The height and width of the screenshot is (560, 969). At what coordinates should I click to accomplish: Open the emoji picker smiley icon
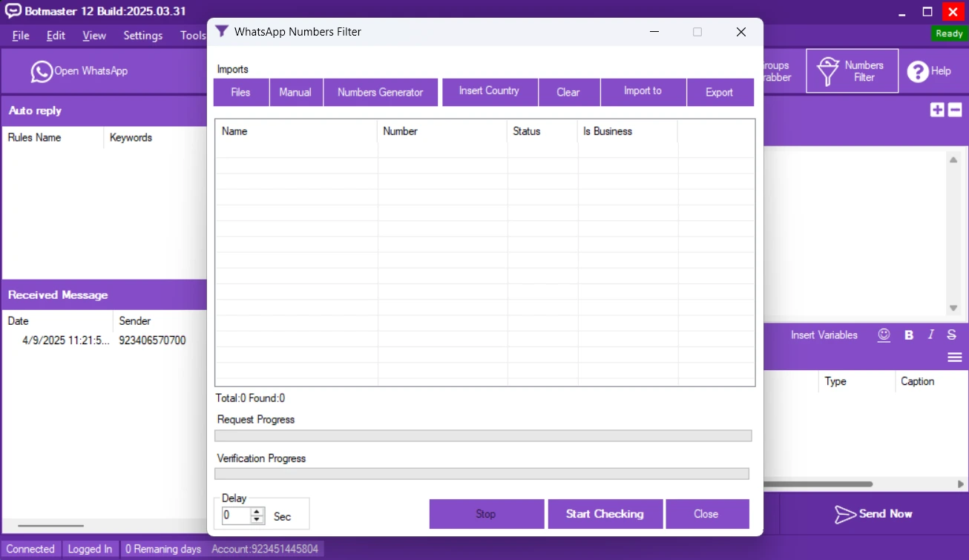(x=884, y=335)
